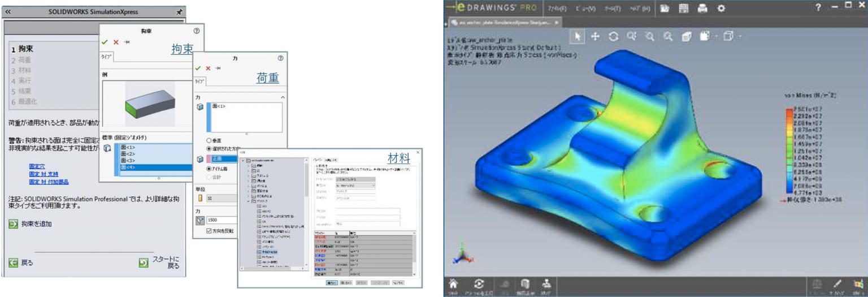Viewport: 868px width, 297px height.
Task: Open the eDrawings help menu
Action: point(639,8)
